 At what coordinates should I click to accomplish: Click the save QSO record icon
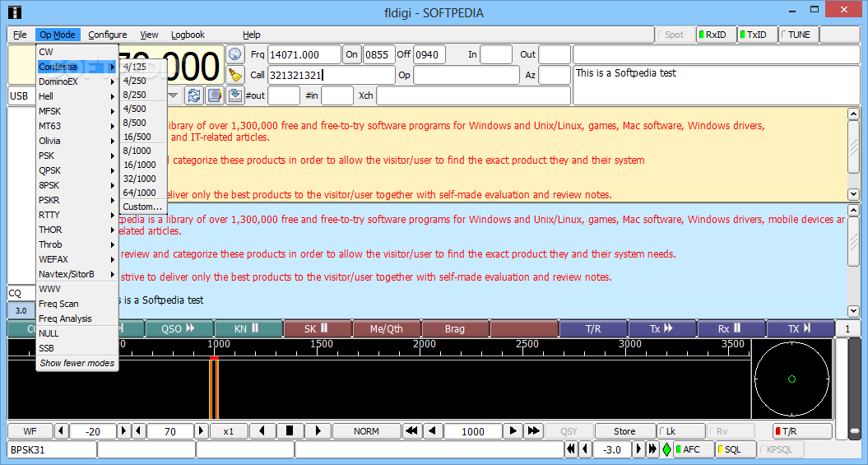point(235,95)
